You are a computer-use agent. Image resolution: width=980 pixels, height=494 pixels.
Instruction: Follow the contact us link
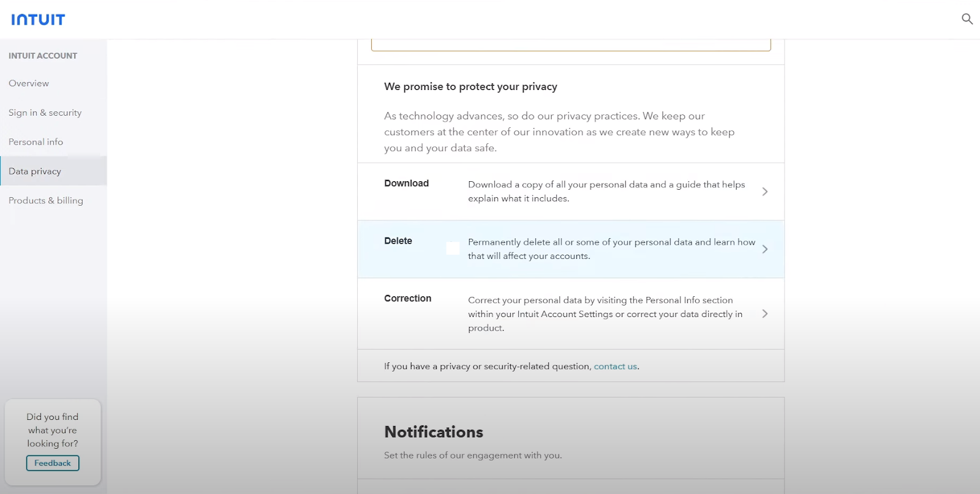[615, 366]
